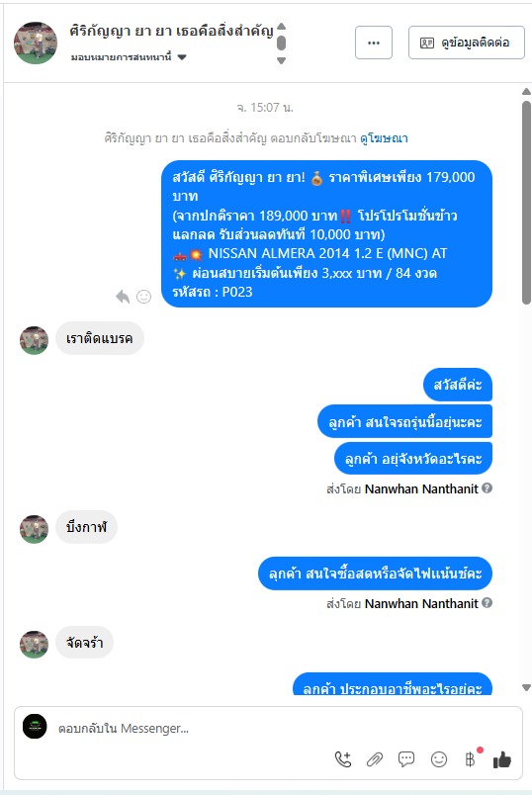Send a thumbs up like
Image resolution: width=532 pixels, height=795 pixels.
tap(502, 759)
